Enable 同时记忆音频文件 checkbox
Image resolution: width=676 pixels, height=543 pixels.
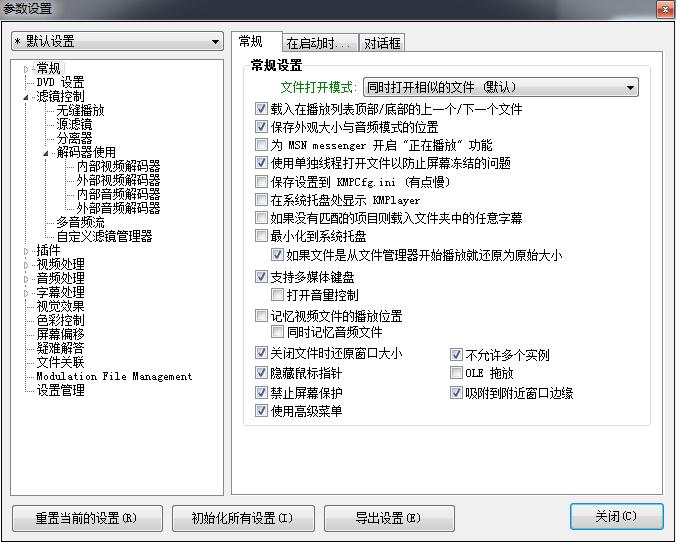tap(277, 332)
